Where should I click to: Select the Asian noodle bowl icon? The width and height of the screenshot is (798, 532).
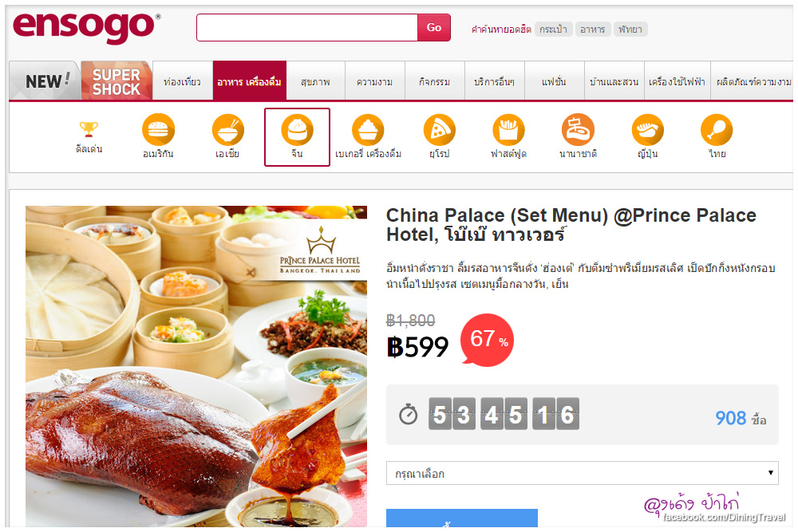click(x=228, y=130)
